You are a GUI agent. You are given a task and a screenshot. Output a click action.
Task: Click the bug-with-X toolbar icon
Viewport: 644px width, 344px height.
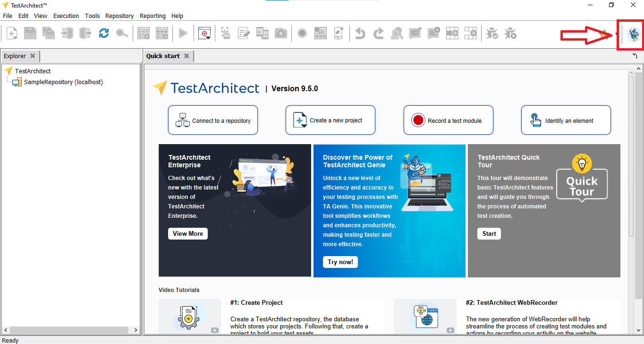point(510,33)
